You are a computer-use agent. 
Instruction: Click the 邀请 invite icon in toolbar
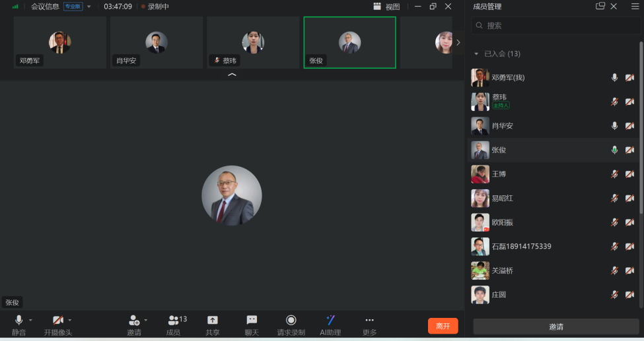point(134,321)
